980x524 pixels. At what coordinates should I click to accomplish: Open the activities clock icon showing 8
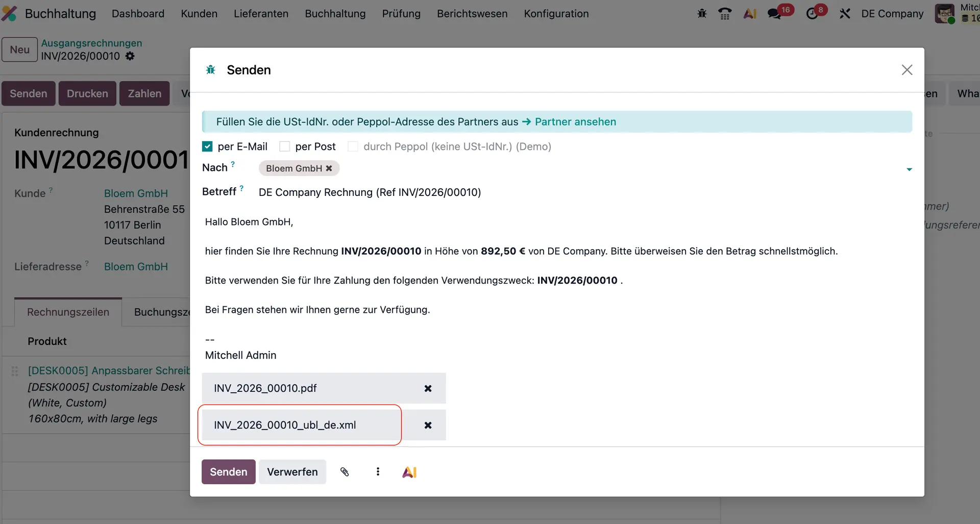pyautogui.click(x=813, y=14)
